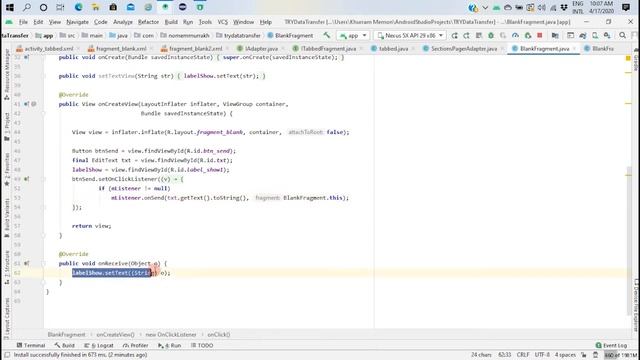640x360 pixels.
Task: Open the Nexus 5X API 29 device dropdown
Action: coord(410,36)
